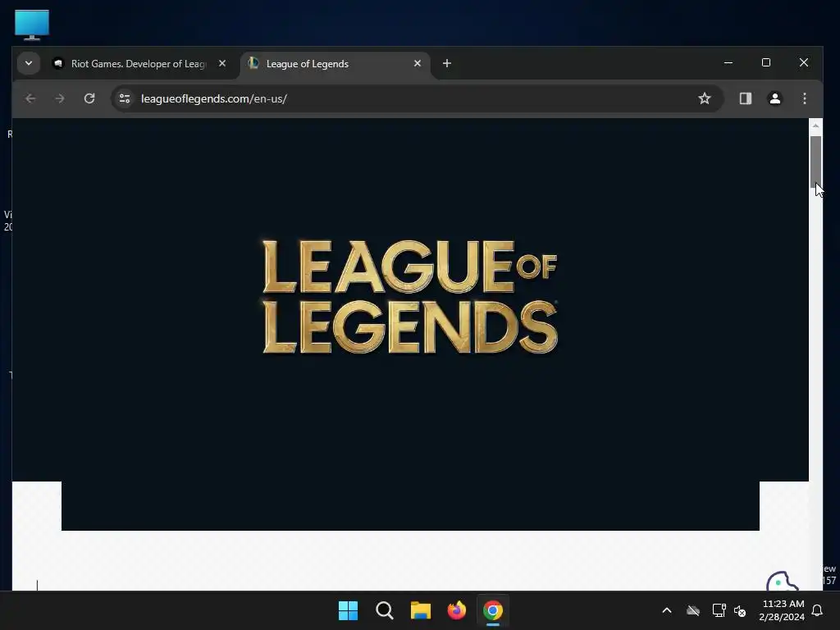View site information icon in address bar
The image size is (840, 630).
point(125,98)
